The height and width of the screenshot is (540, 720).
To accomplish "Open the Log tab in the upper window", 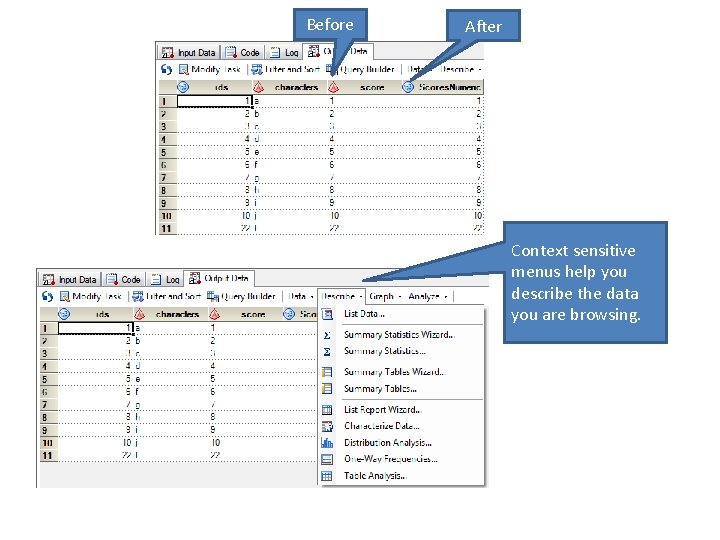I will tap(285, 52).
